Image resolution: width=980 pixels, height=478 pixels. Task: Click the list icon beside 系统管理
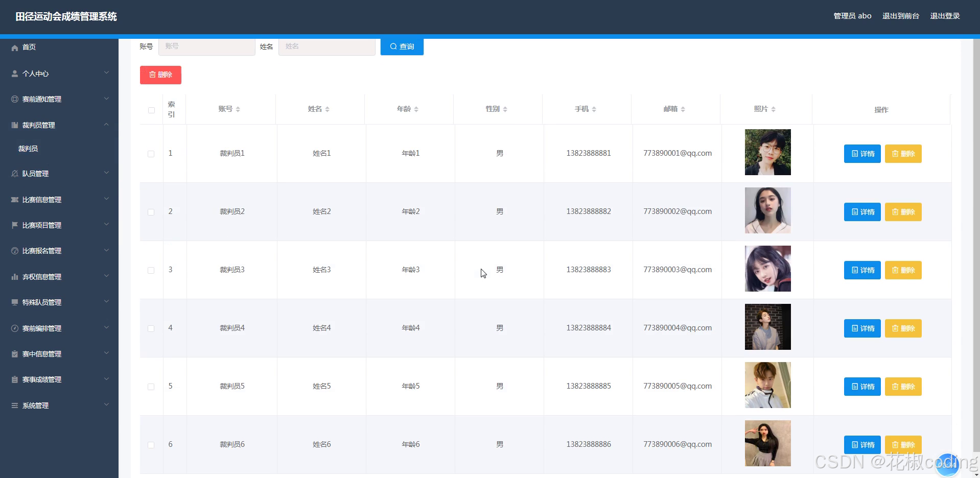(x=15, y=405)
